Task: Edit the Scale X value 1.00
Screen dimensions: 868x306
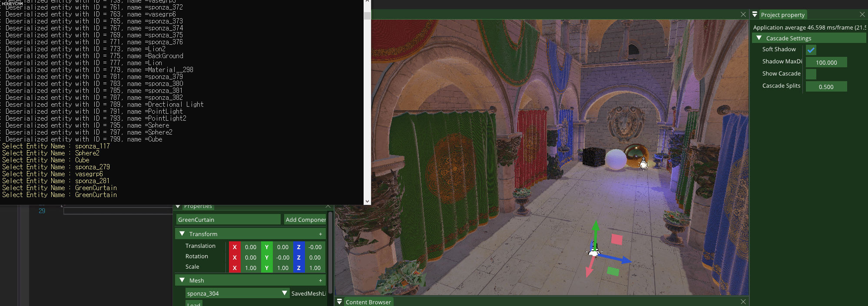Action: [251, 268]
